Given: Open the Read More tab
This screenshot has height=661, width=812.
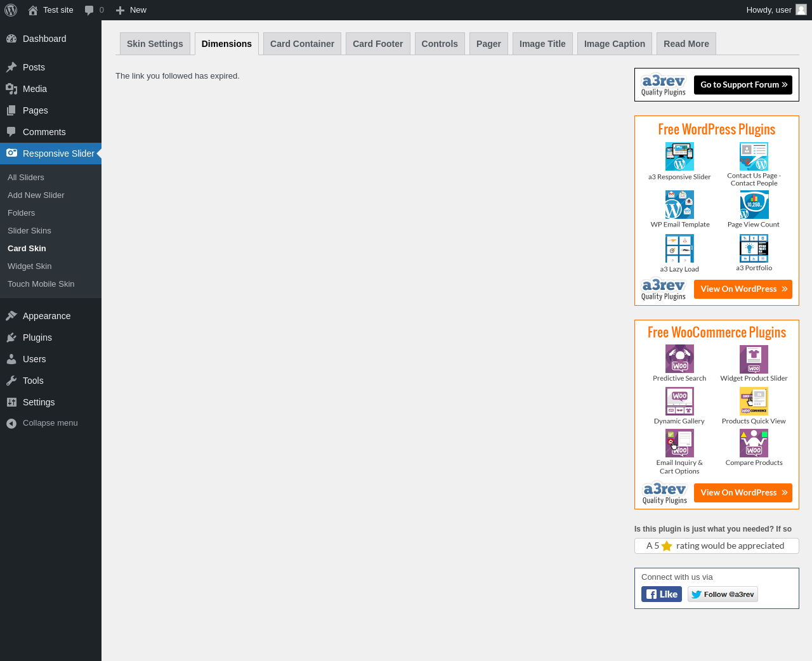Looking at the screenshot, I should pos(686,44).
